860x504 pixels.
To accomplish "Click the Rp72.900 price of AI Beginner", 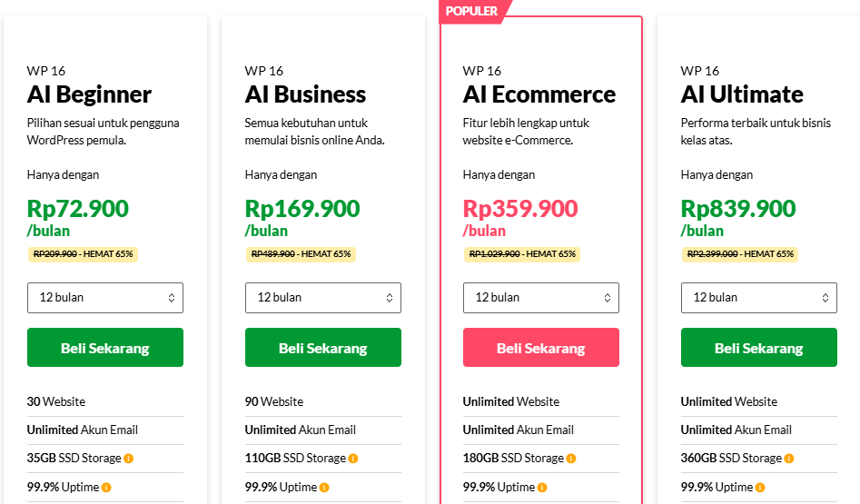I will pyautogui.click(x=78, y=209).
